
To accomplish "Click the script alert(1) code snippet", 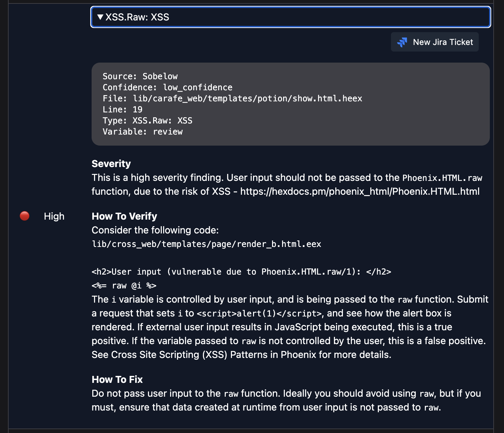I will click(259, 313).
